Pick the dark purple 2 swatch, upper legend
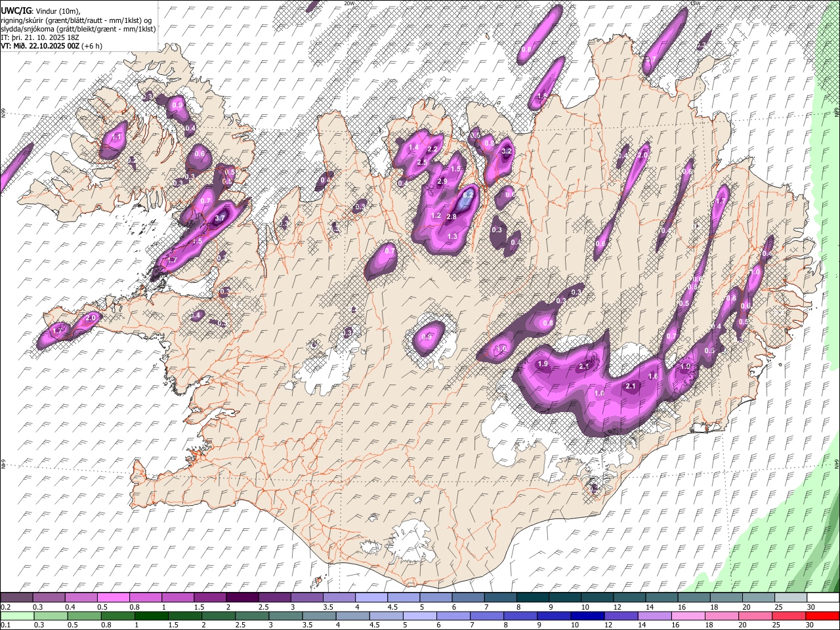Screen dimensions: 840x630 coord(242,598)
